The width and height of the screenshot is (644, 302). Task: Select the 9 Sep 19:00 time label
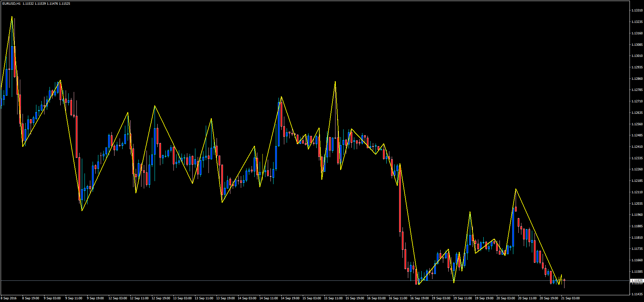95,298
